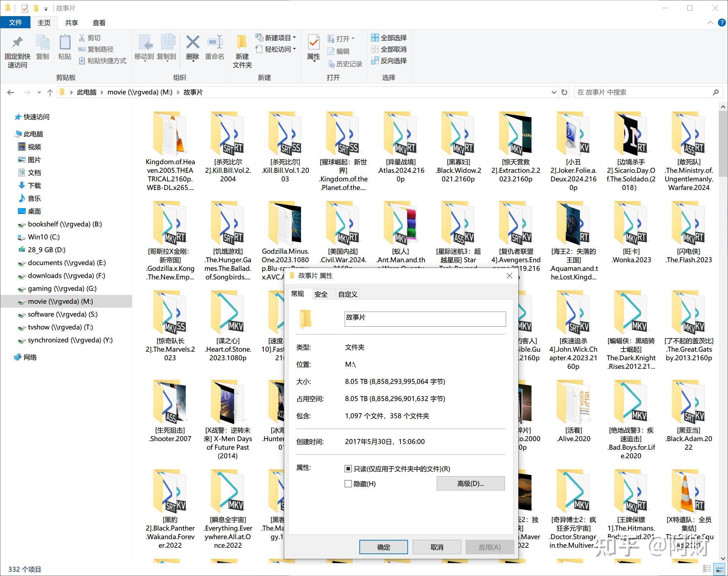Expand the Open button dropdown
The width and height of the screenshot is (728, 576).
353,38
